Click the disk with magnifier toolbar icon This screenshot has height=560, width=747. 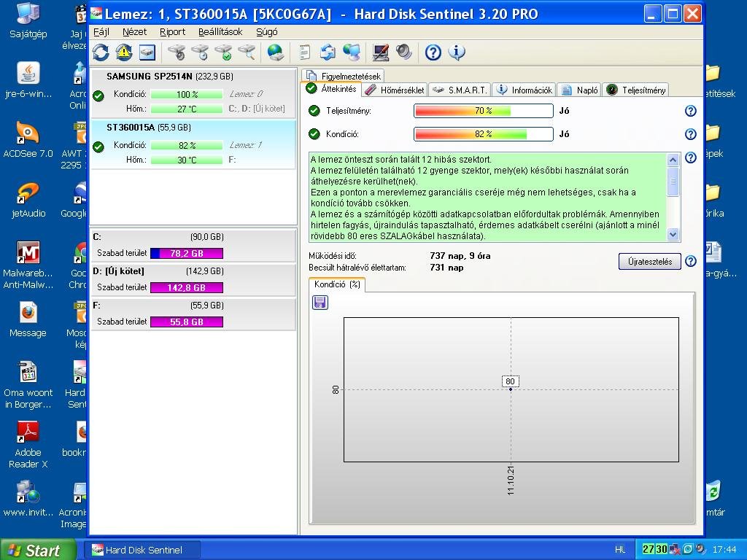coord(247,52)
